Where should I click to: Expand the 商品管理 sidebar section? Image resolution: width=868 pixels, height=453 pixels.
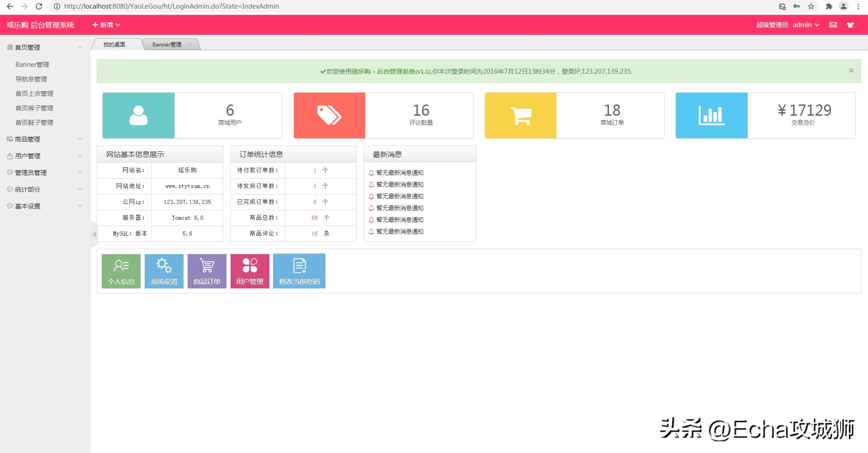(x=45, y=139)
